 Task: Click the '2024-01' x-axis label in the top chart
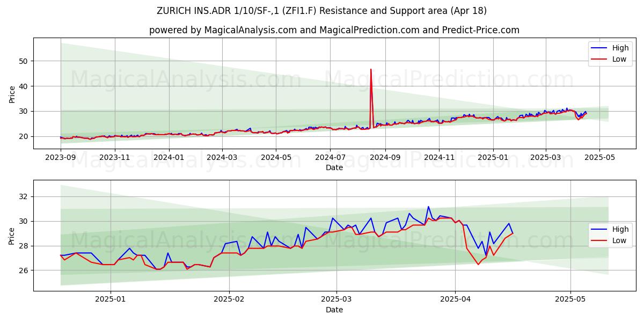click(x=169, y=158)
